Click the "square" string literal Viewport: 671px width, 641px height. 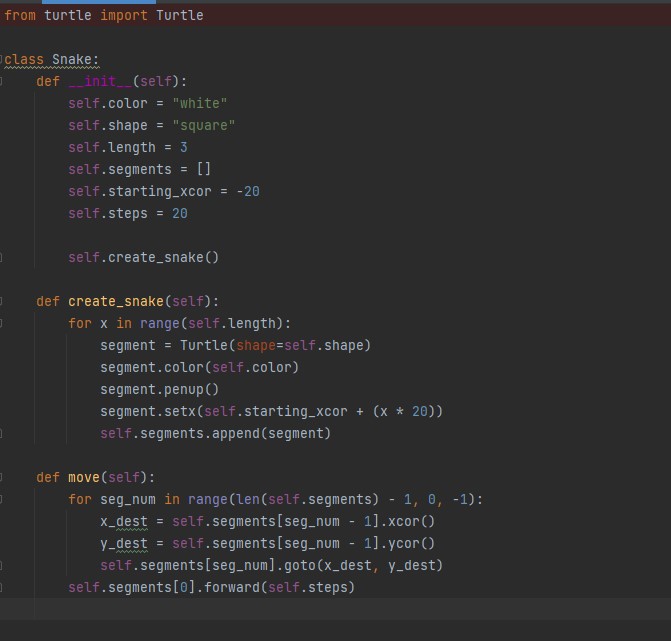tap(203, 125)
